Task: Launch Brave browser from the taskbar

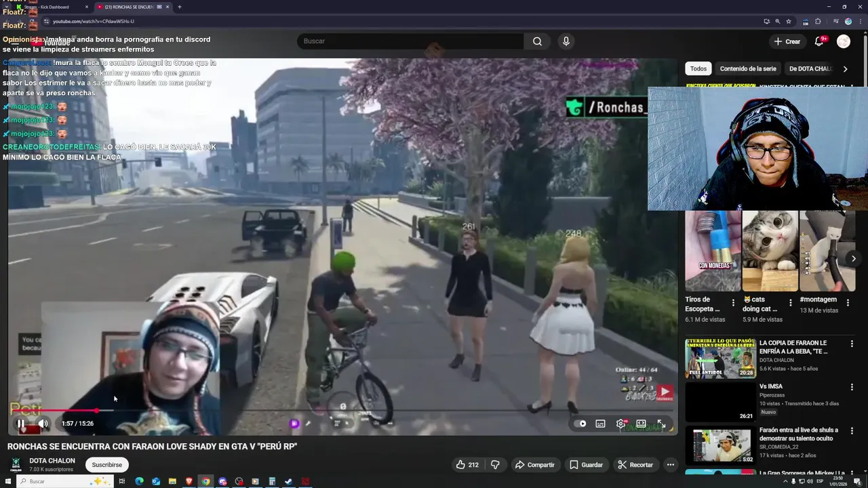Action: tap(189, 482)
